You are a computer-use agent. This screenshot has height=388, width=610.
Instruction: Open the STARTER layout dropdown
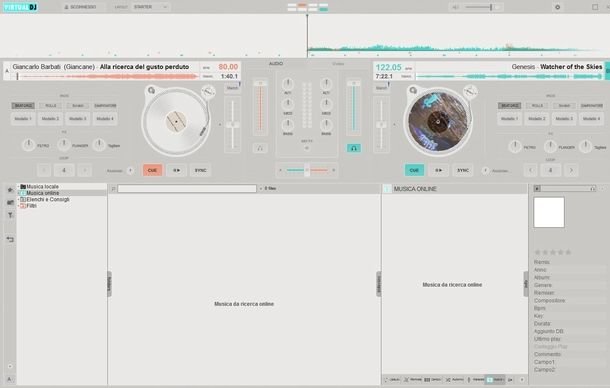150,7
